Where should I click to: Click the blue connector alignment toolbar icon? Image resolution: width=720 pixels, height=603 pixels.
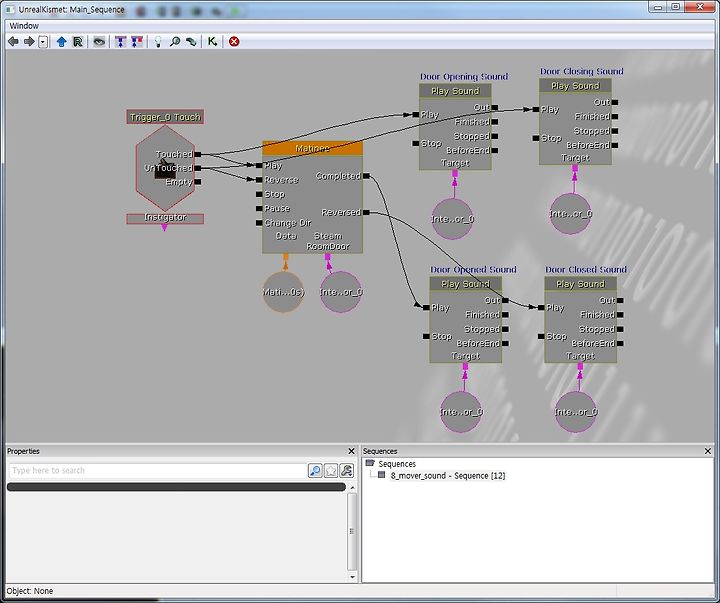click(x=120, y=42)
